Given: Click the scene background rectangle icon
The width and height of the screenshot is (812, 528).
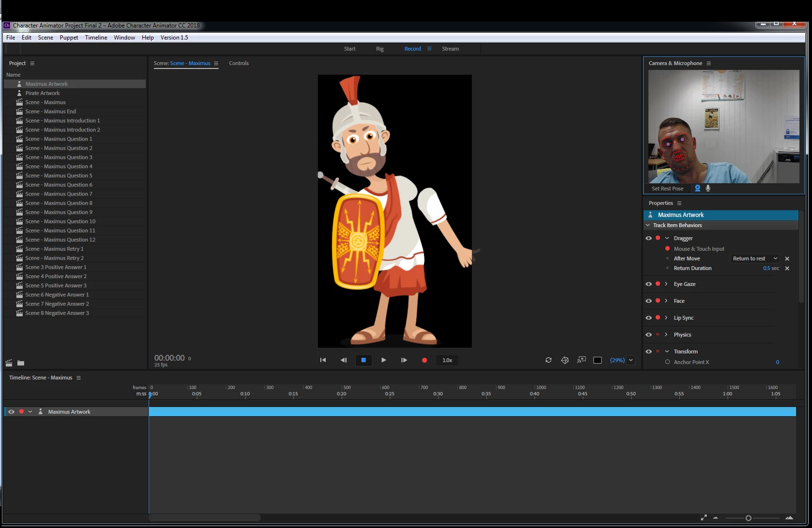Looking at the screenshot, I should pyautogui.click(x=597, y=360).
